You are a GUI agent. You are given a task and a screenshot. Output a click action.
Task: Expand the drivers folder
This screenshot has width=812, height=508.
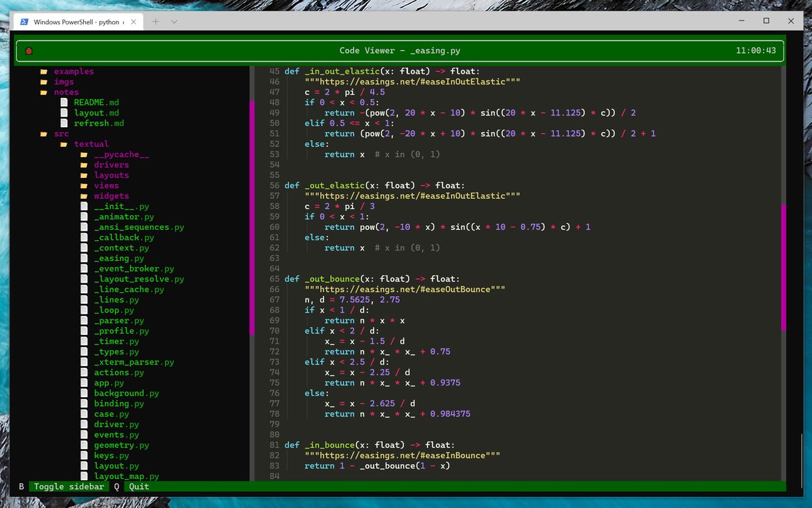click(112, 165)
